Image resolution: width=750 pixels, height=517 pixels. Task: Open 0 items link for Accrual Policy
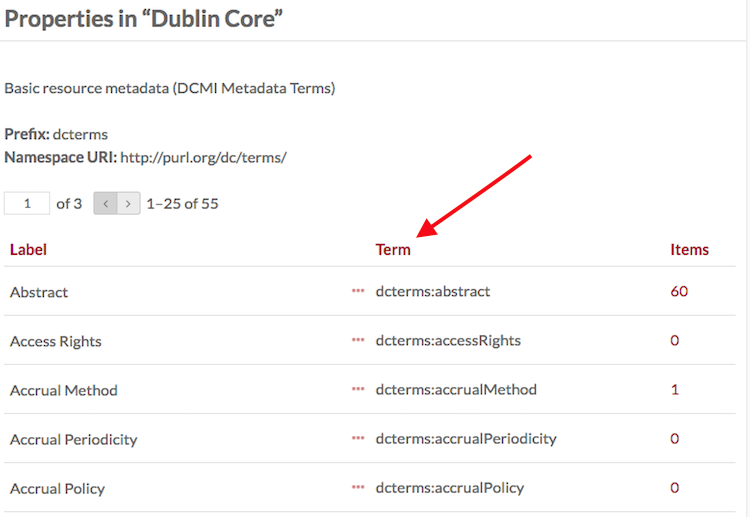pos(674,487)
